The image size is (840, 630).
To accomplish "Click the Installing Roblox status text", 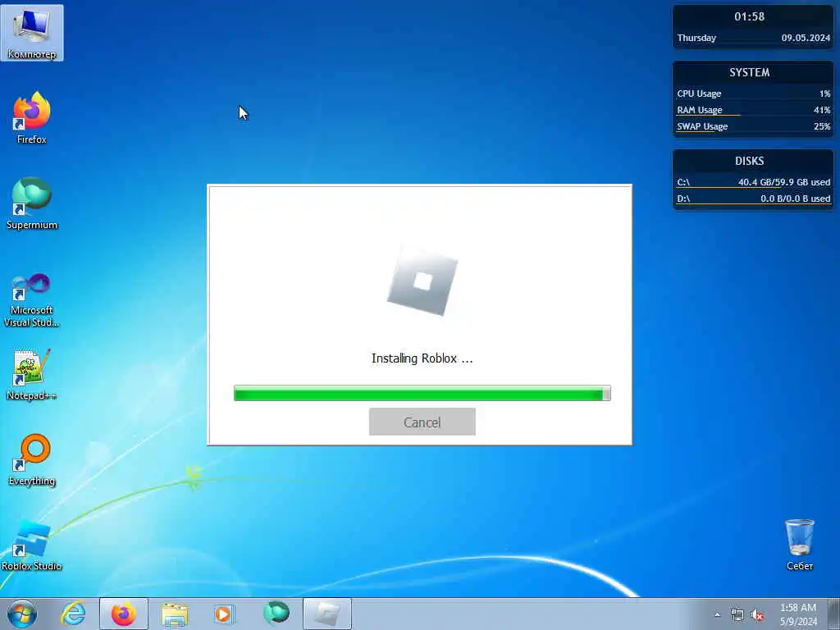I will pos(422,358).
